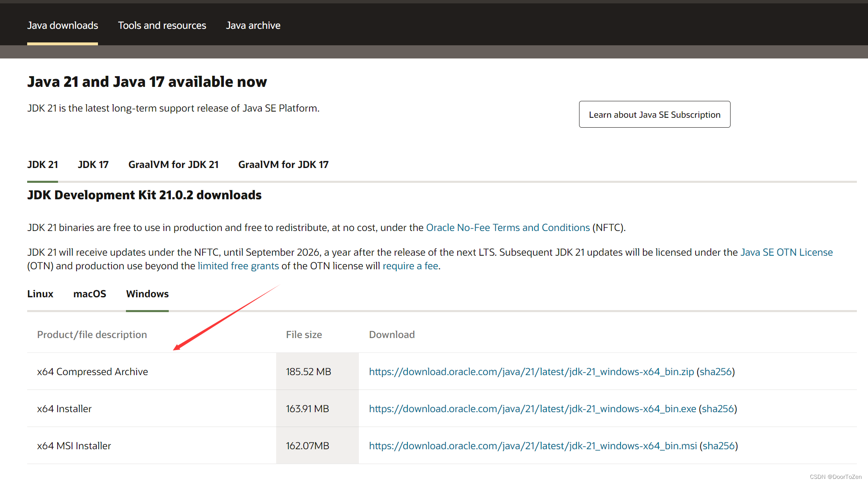Click the limited free grants link
The height and width of the screenshot is (483, 868).
click(x=238, y=266)
